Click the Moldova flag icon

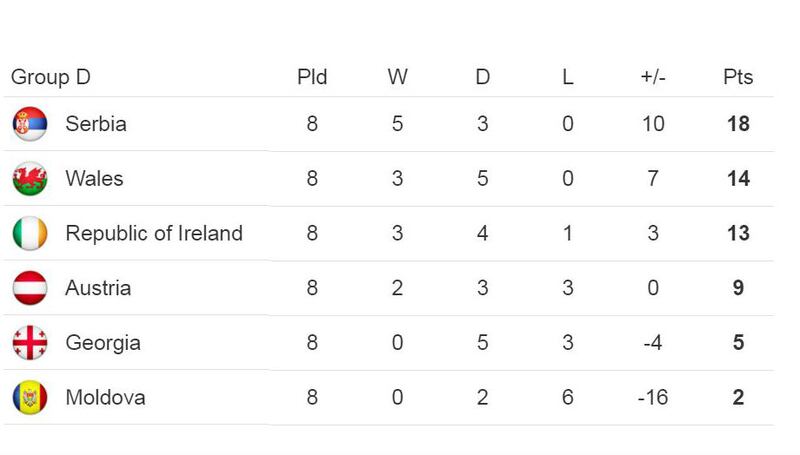click(30, 397)
